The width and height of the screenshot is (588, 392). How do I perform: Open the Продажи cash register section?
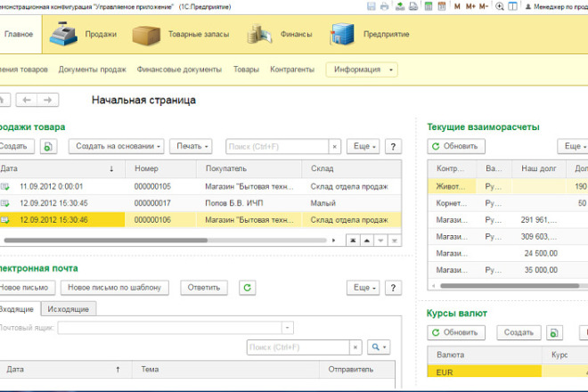pos(83,34)
